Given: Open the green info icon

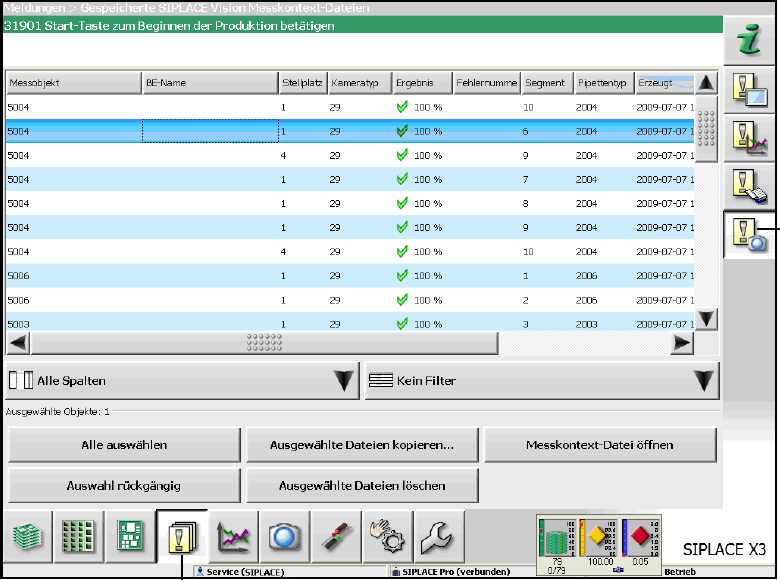Looking at the screenshot, I should point(749,40).
